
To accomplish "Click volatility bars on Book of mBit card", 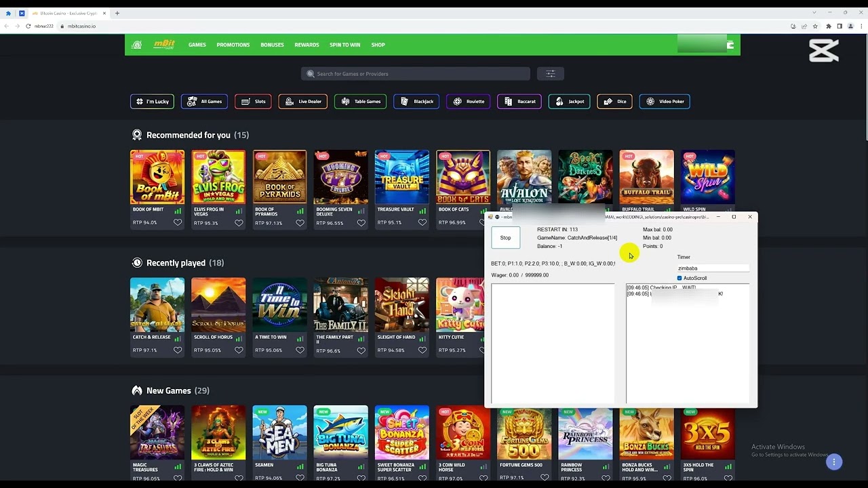I will [178, 211].
